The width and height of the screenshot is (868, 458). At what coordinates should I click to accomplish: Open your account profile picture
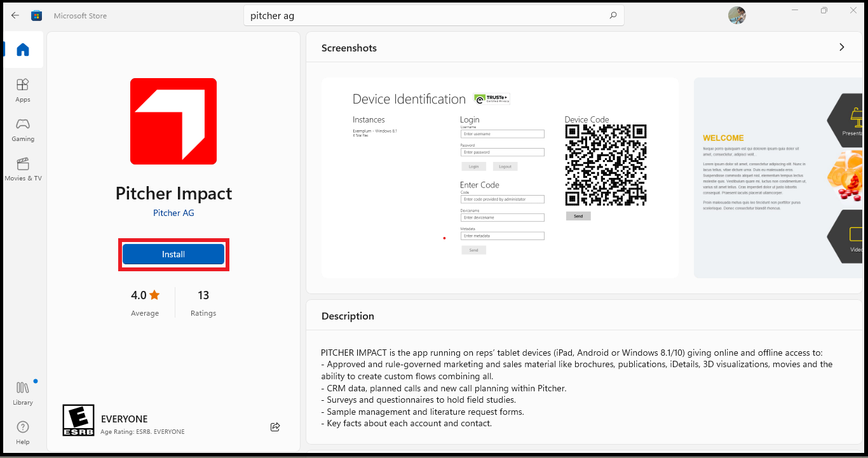(x=736, y=15)
